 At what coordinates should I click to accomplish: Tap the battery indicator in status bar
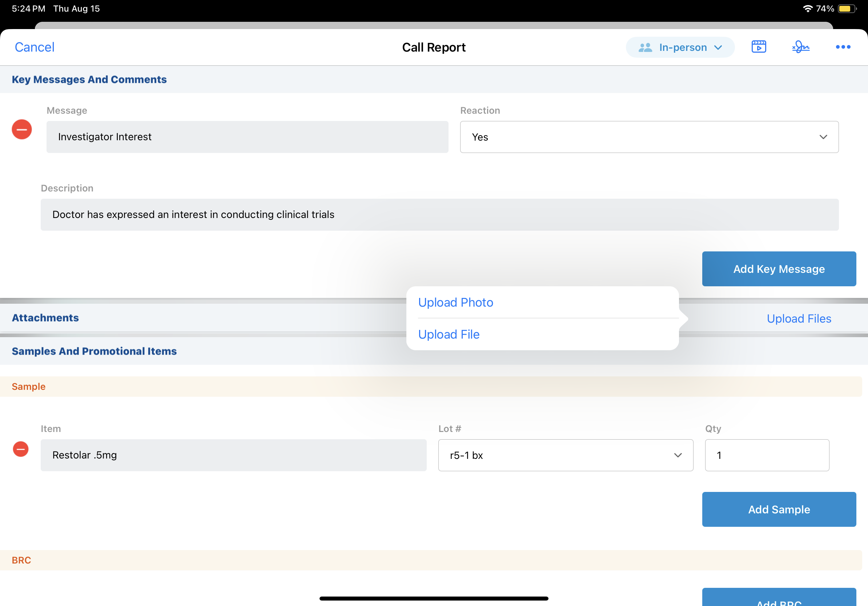[x=847, y=9]
